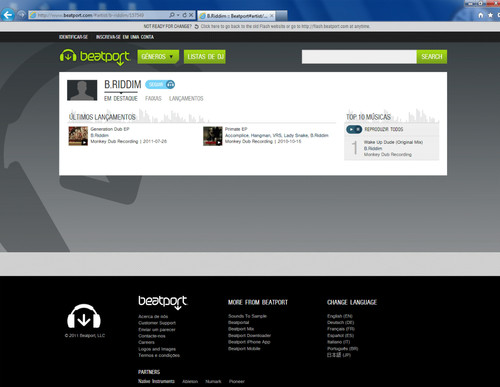Viewport: 500px width, 387px height.
Task: Open the Listas de DJ page
Action: [205, 57]
